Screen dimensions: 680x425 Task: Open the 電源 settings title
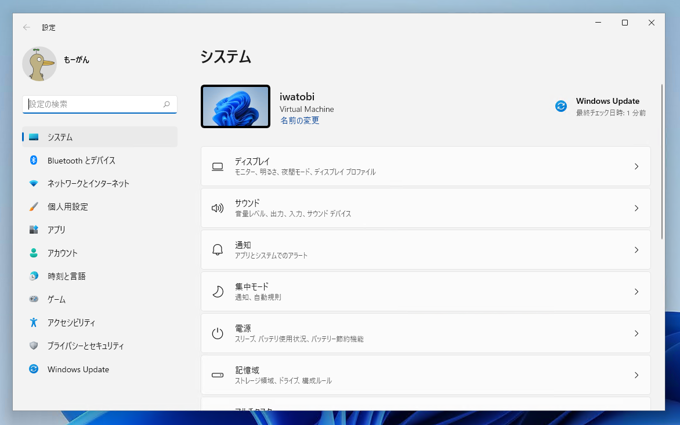tap(243, 328)
